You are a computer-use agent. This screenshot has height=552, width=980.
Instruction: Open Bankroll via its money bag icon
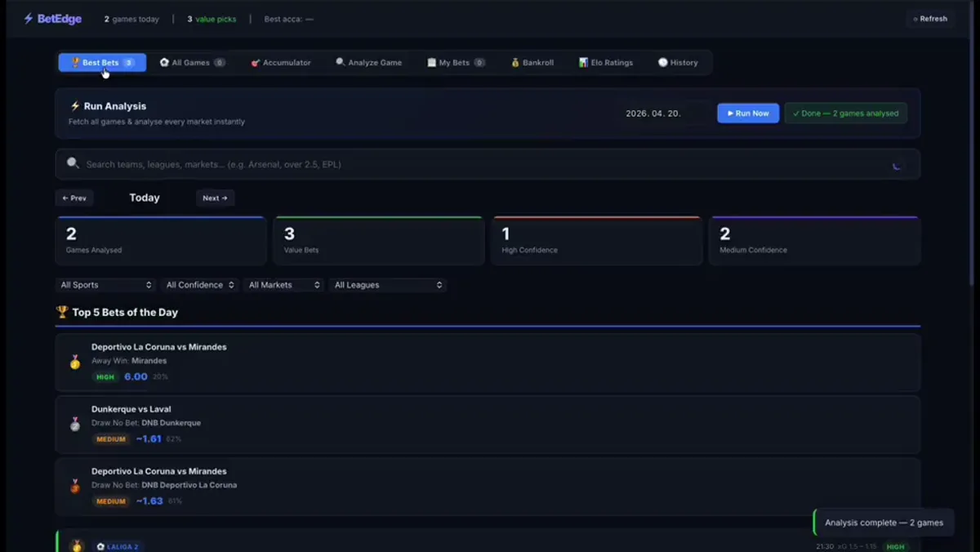(515, 62)
